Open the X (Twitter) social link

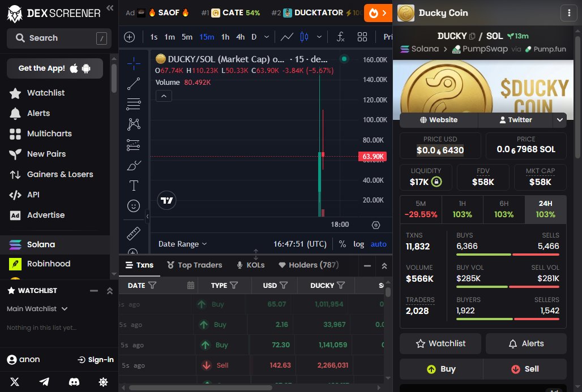15,382
